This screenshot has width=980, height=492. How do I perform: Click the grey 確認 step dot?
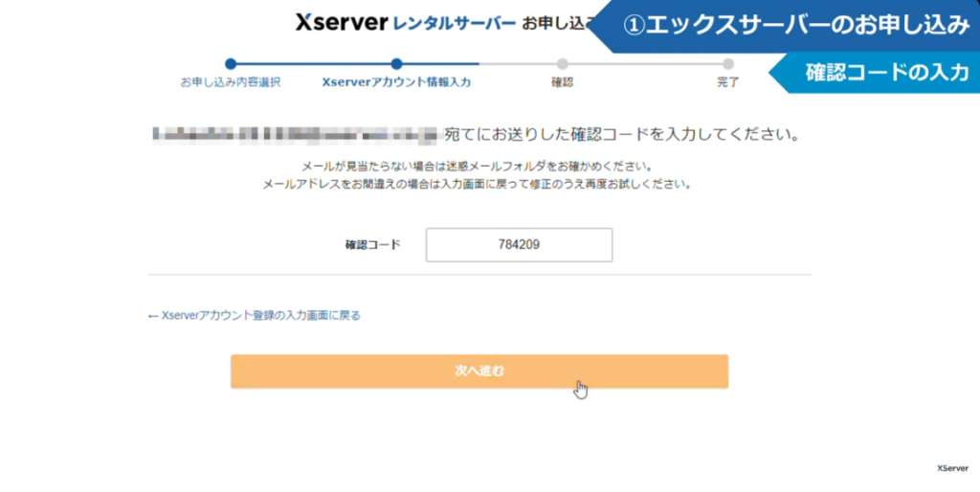[x=562, y=64]
